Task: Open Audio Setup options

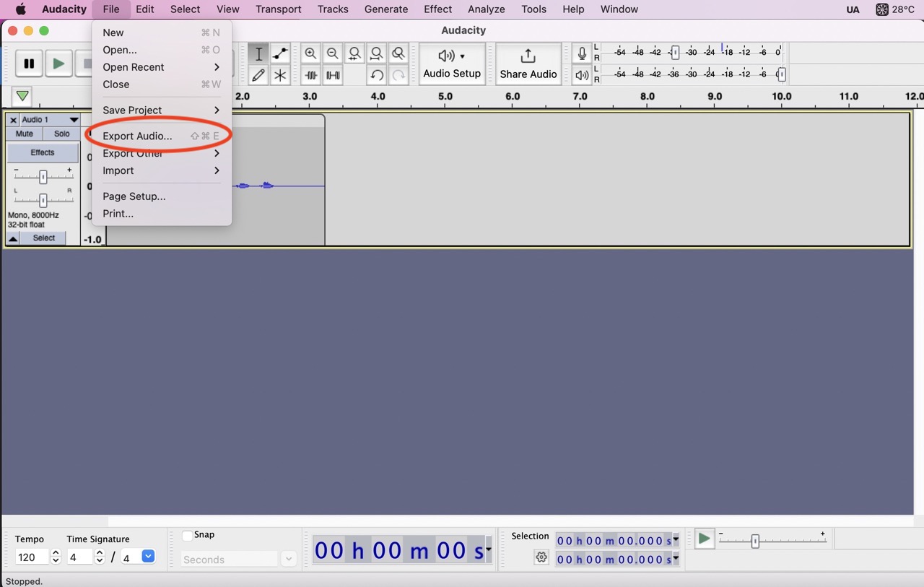Action: click(452, 64)
